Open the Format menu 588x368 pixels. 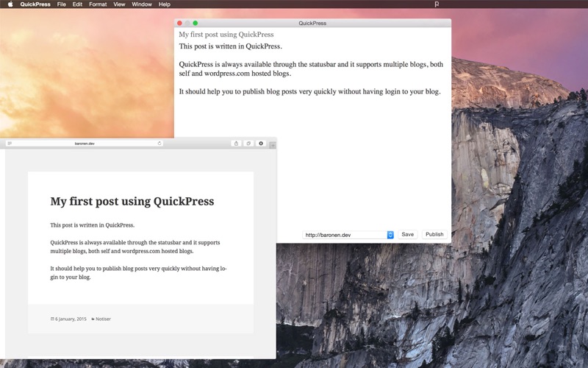(x=98, y=4)
